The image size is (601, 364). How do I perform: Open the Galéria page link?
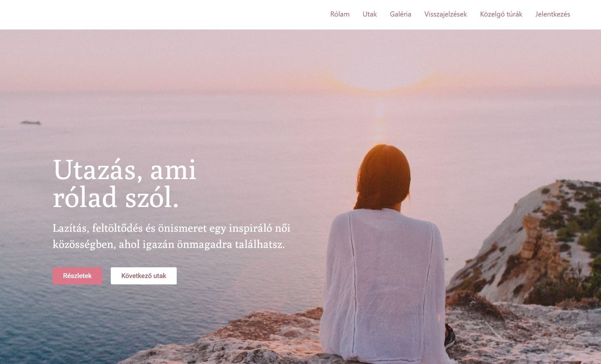(400, 14)
